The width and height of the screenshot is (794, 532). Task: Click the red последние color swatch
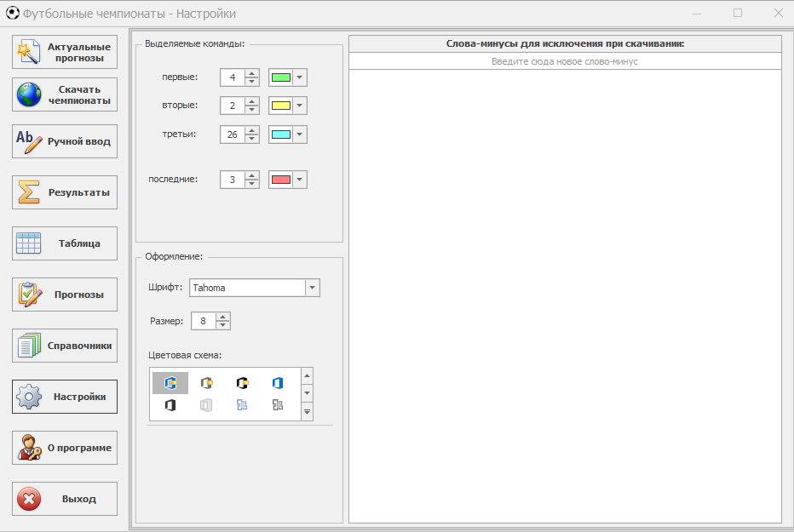click(281, 180)
